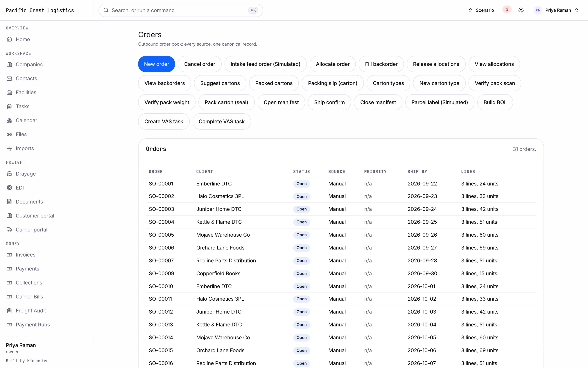Click the search or run command field
This screenshot has height=368, width=588.
tap(180, 10)
